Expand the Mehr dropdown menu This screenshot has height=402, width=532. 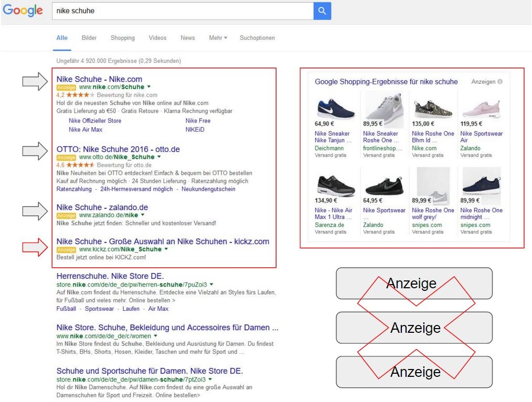[218, 38]
